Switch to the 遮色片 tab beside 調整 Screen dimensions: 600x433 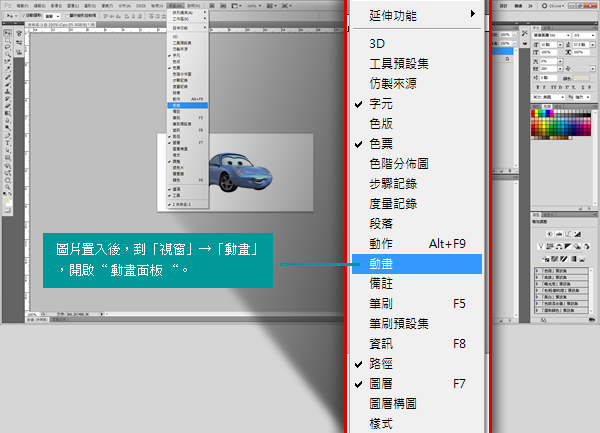coord(548,215)
